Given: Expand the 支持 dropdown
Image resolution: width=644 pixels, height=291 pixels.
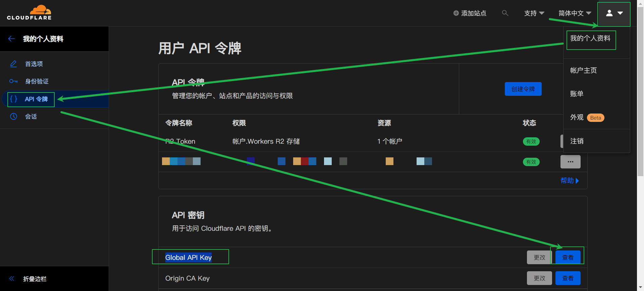Looking at the screenshot, I should coord(534,13).
